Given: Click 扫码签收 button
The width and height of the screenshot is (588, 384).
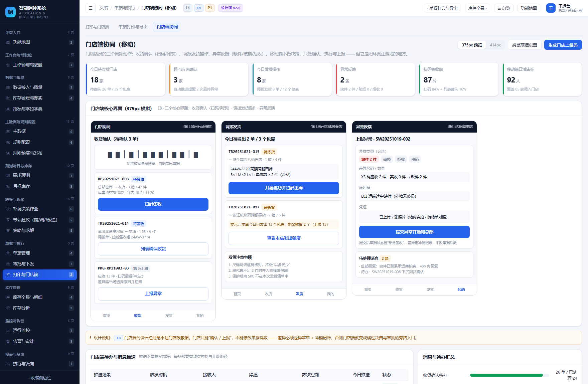Looking at the screenshot, I should coord(153,204).
